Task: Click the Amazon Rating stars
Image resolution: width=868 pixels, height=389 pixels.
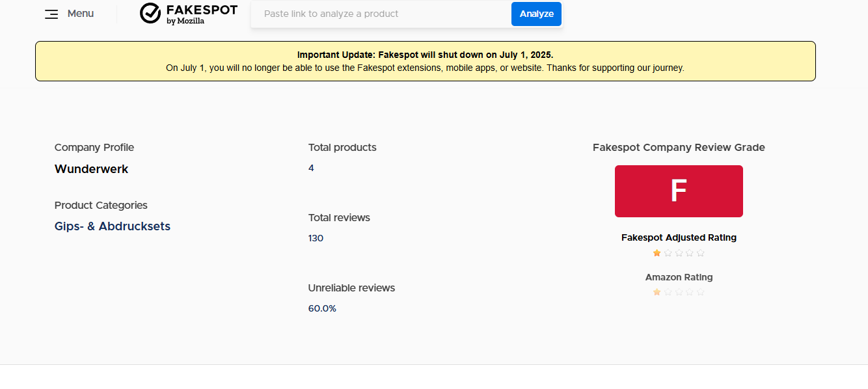Action: coord(679,292)
